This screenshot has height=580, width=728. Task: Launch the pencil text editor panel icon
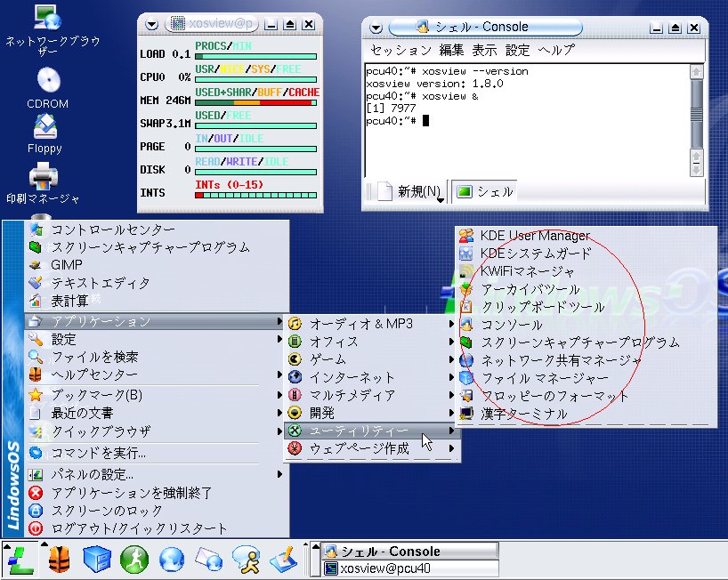coord(284,560)
